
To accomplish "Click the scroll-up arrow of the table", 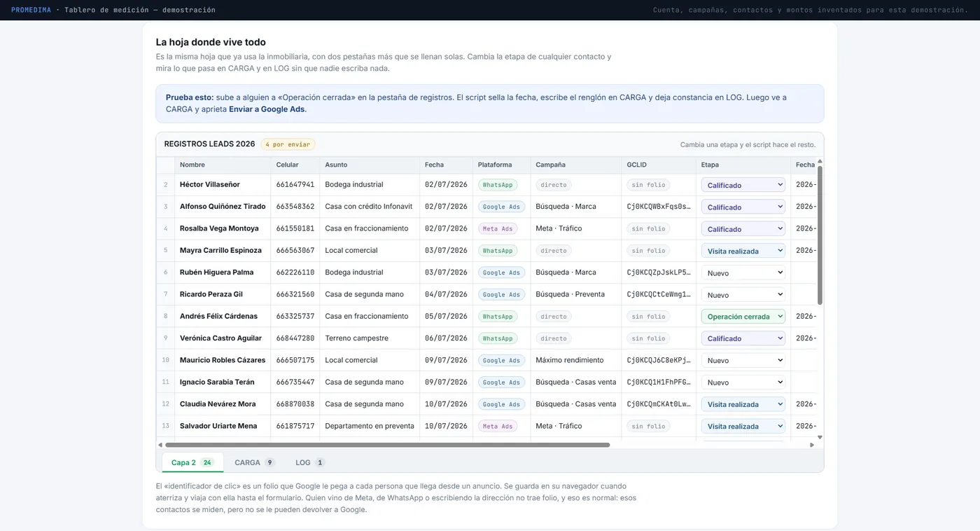I will pyautogui.click(x=820, y=161).
